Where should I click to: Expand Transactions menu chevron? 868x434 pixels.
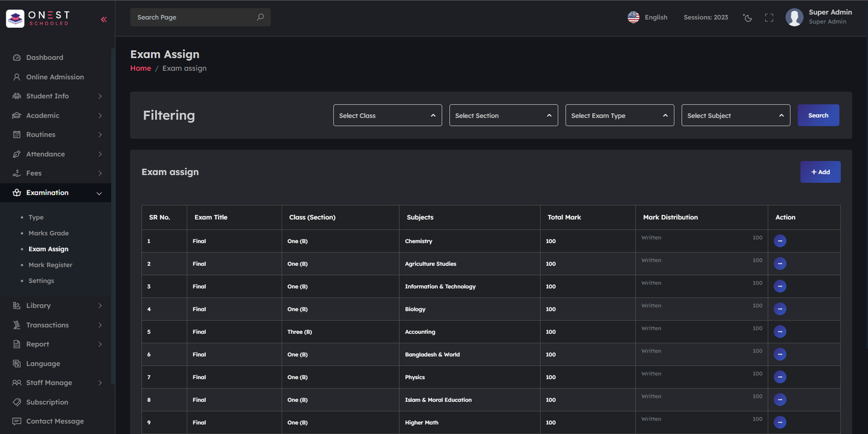[x=100, y=325]
